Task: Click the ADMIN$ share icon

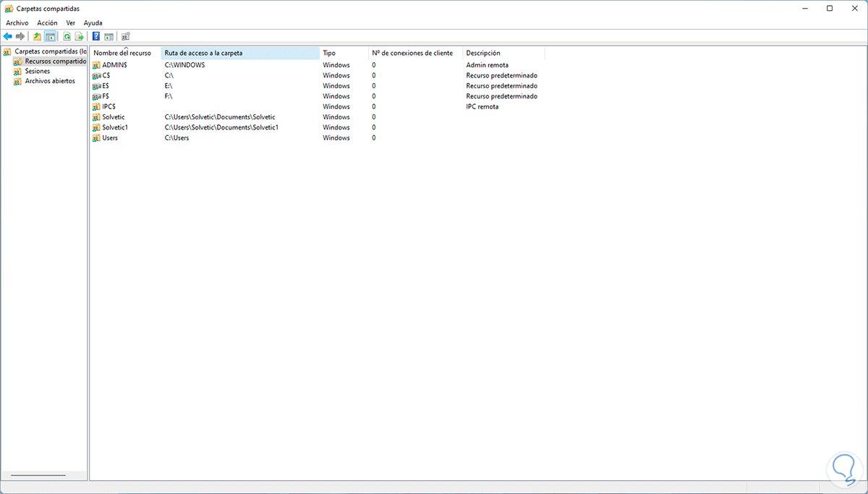Action: [96, 65]
